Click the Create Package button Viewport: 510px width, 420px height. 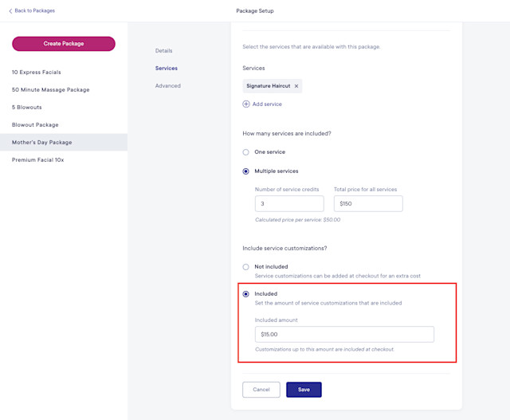click(x=64, y=44)
